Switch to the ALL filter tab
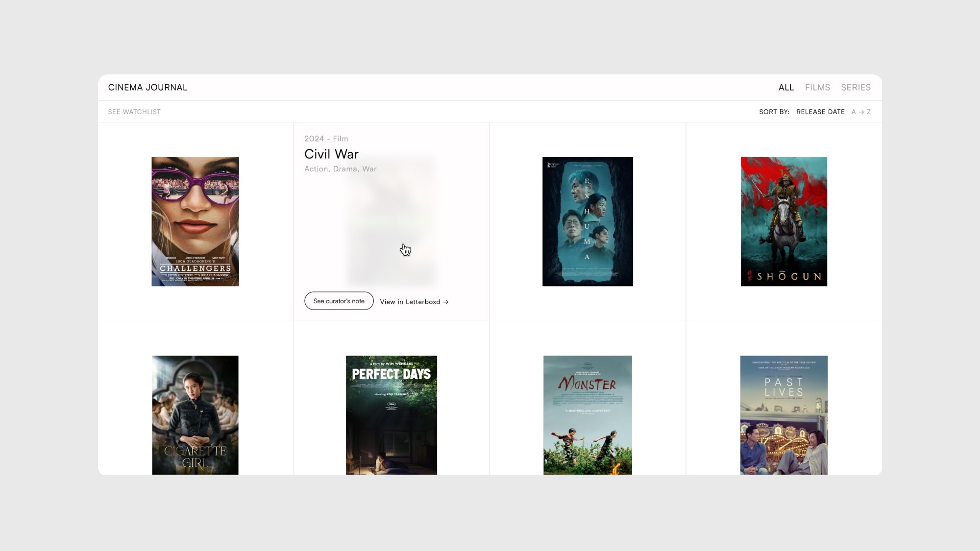Screen dimensions: 980x551 coord(786,87)
